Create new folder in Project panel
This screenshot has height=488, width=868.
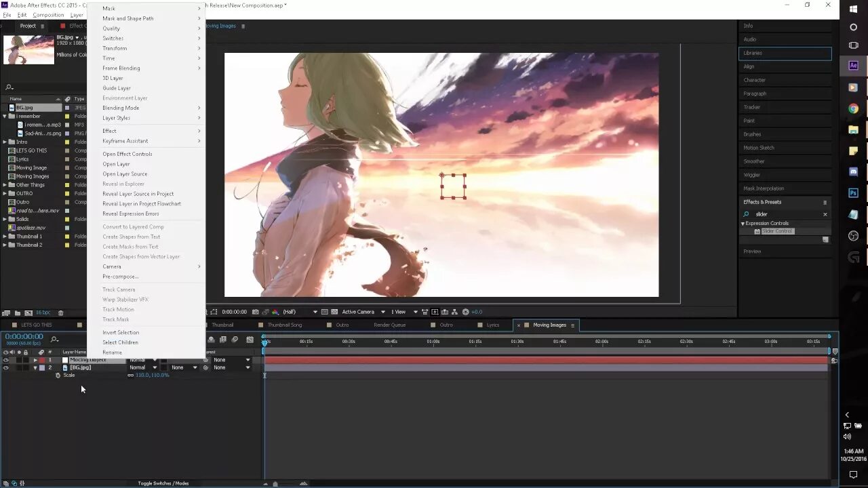17,313
